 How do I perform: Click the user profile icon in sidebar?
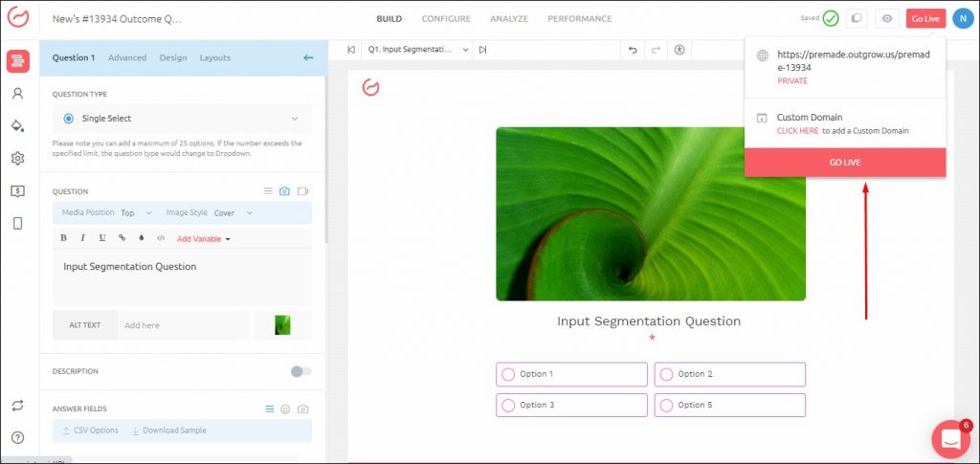(x=17, y=94)
